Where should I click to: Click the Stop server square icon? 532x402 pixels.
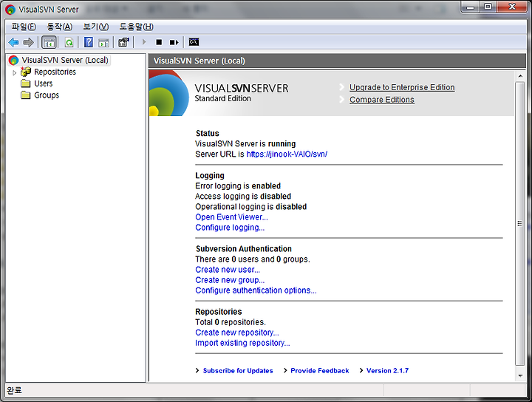(x=159, y=42)
